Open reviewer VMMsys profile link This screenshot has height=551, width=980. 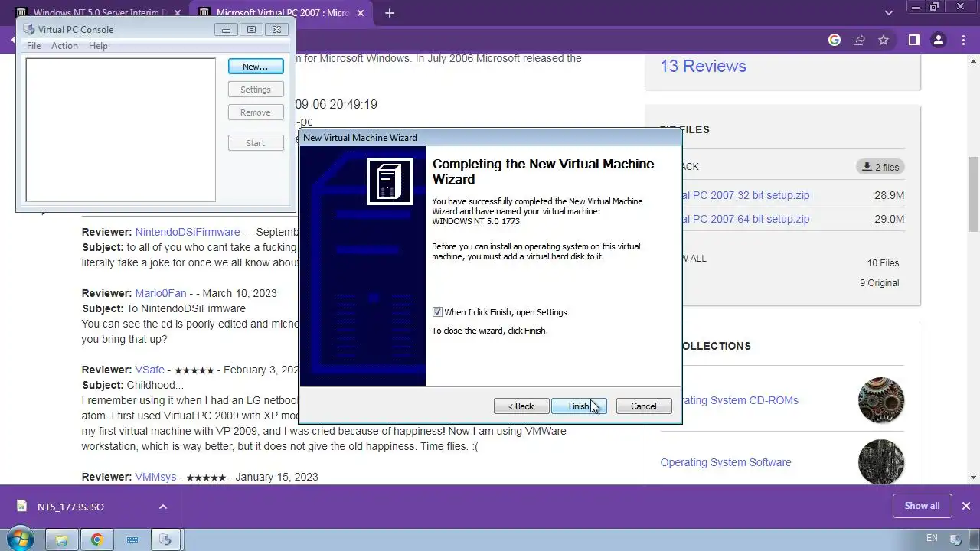click(155, 477)
